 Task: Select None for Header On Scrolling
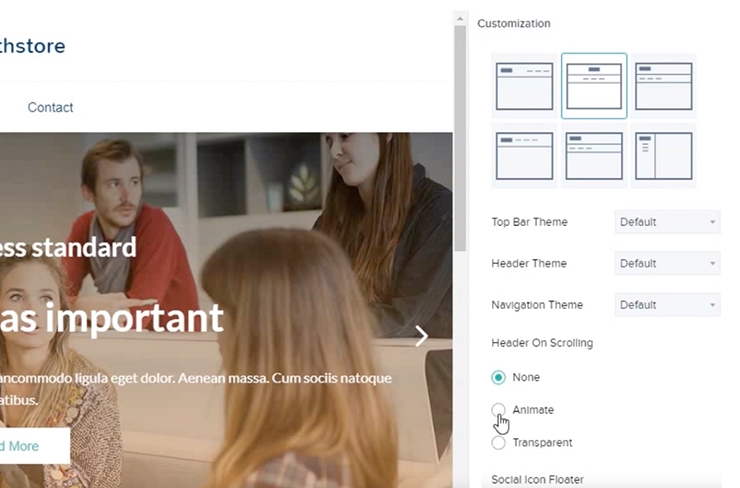pos(498,378)
